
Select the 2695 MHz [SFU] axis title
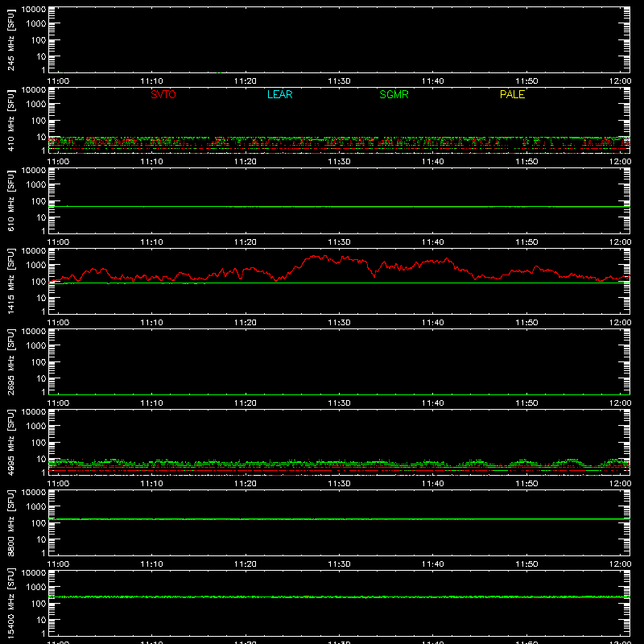tap(11, 361)
